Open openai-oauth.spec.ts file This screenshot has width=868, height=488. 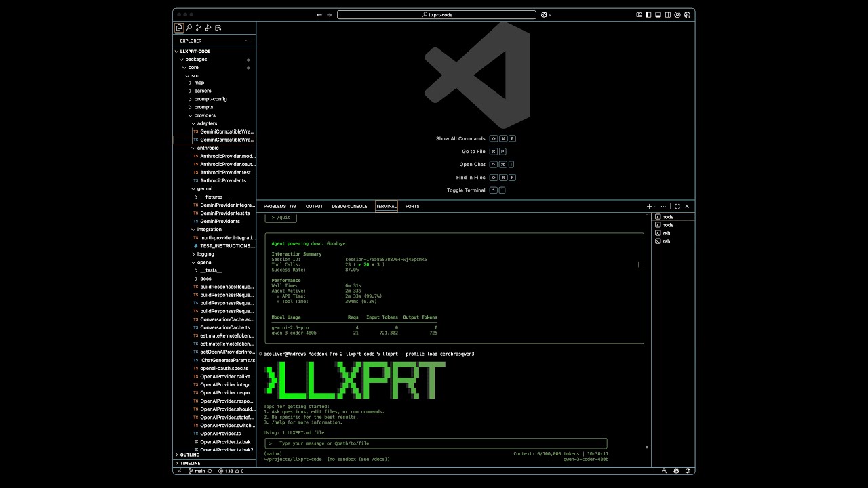click(214, 368)
